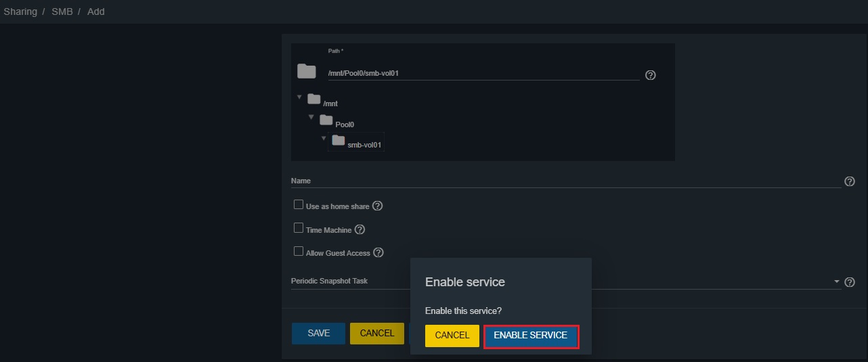Focus the Name text field

pos(565,181)
